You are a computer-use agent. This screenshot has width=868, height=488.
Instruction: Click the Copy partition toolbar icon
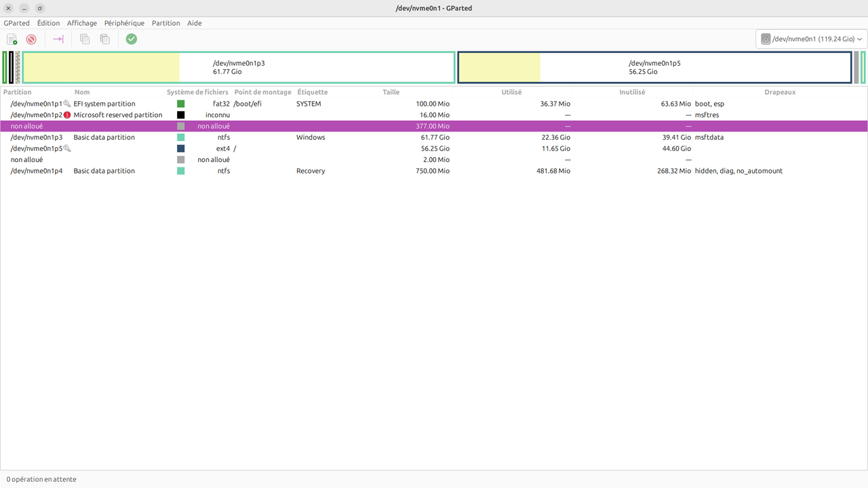(85, 39)
